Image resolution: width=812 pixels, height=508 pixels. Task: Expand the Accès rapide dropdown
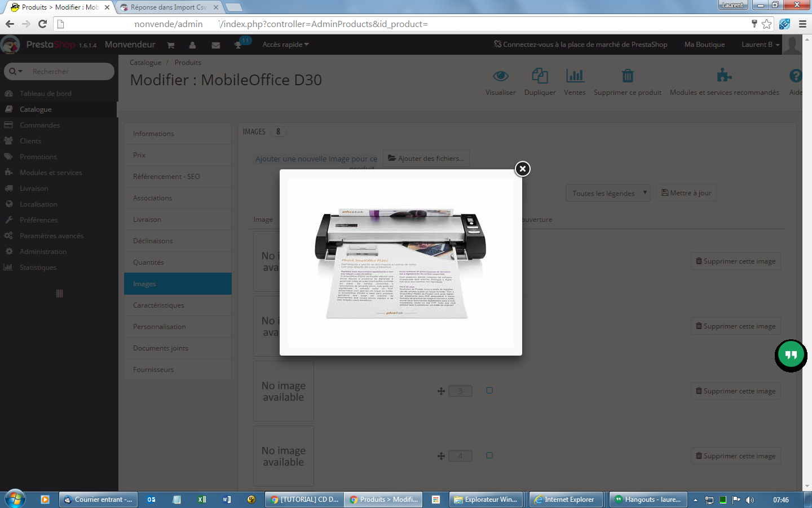point(285,45)
